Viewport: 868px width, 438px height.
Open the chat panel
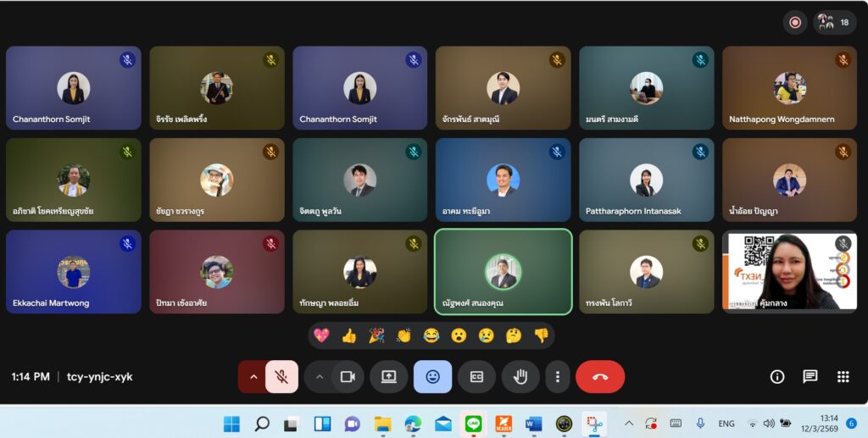pyautogui.click(x=810, y=377)
